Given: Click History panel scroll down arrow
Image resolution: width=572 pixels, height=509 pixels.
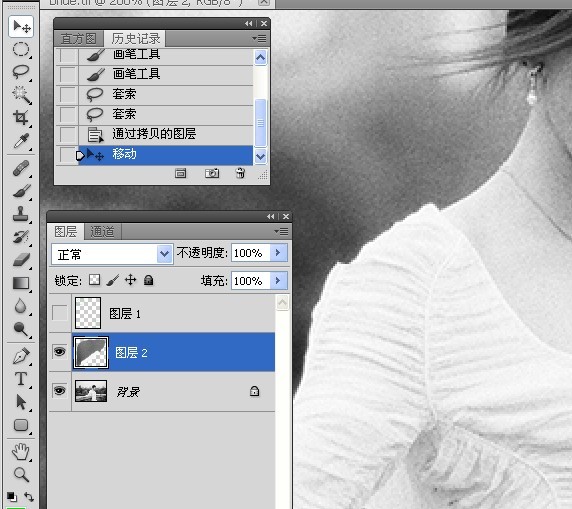Looking at the screenshot, I should point(260,157).
